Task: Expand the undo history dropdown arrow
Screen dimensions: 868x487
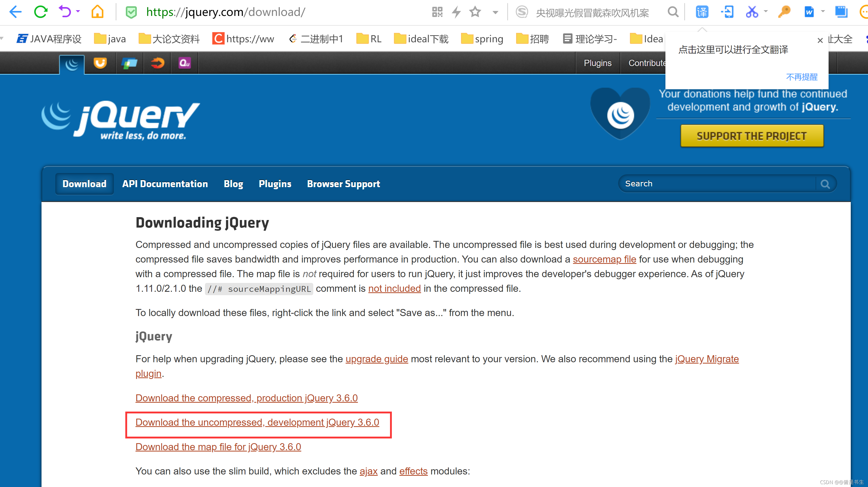Action: pos(78,11)
